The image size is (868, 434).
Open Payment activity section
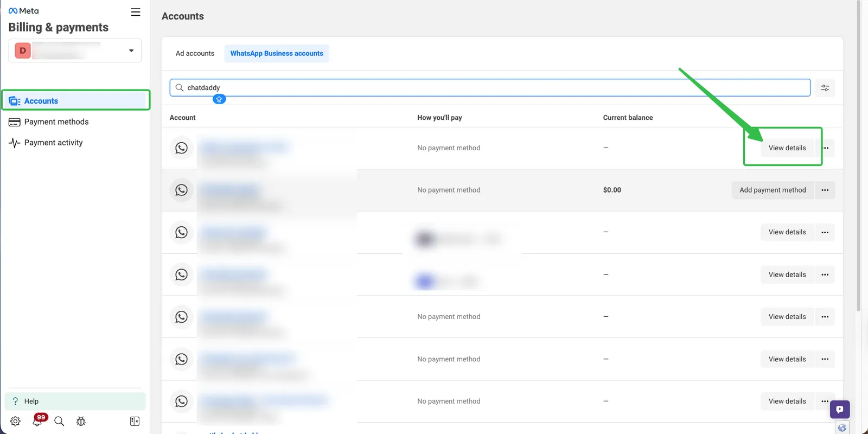click(x=53, y=143)
